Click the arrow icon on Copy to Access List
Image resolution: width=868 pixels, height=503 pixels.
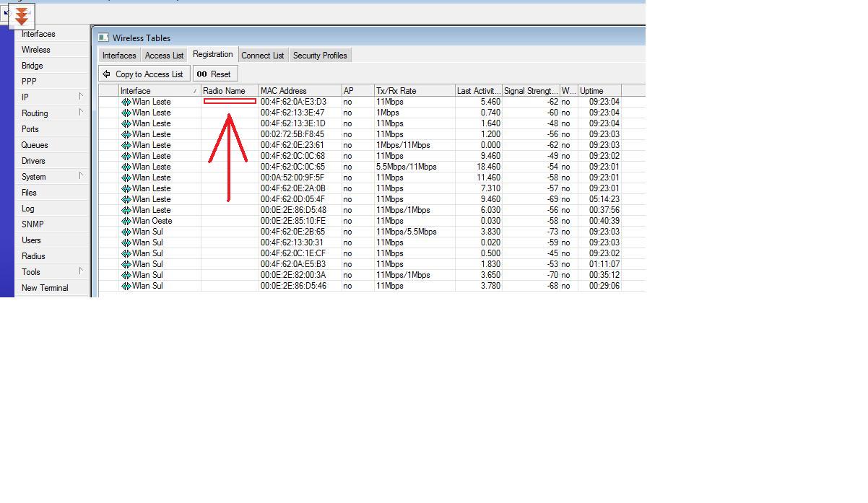(106, 74)
